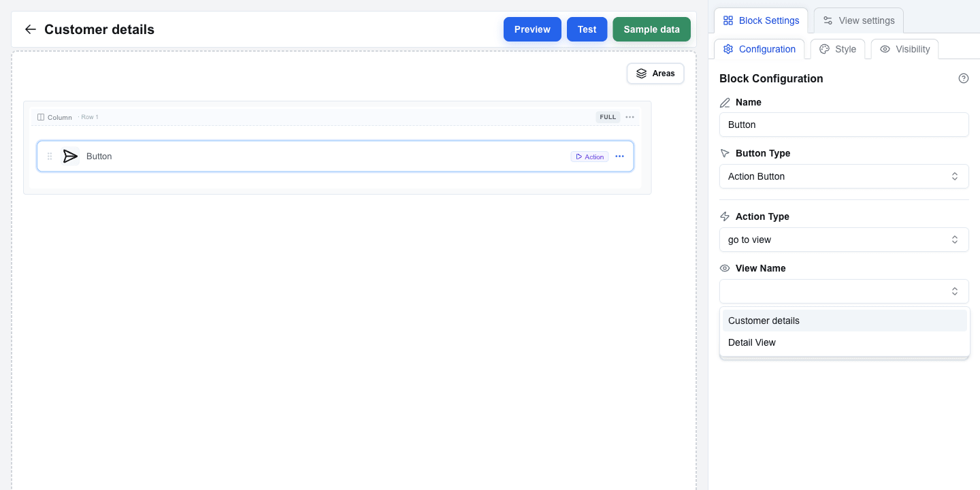Click the View Name dropdown field

pos(844,291)
